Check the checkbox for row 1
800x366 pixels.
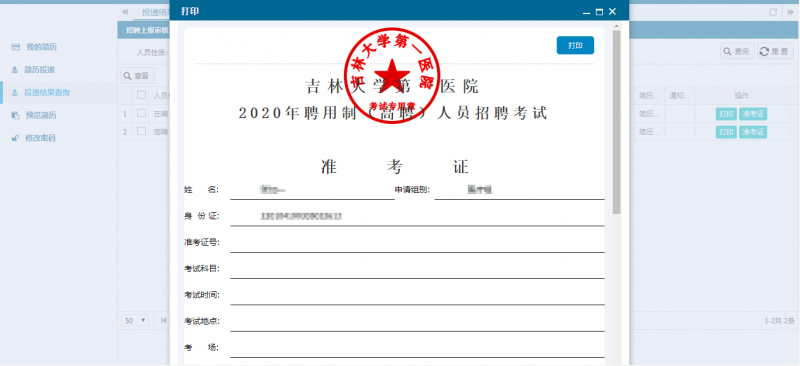(142, 113)
